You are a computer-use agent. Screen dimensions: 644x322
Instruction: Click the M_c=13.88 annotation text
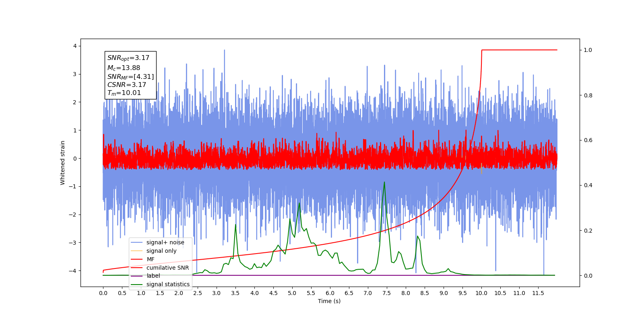(124, 68)
